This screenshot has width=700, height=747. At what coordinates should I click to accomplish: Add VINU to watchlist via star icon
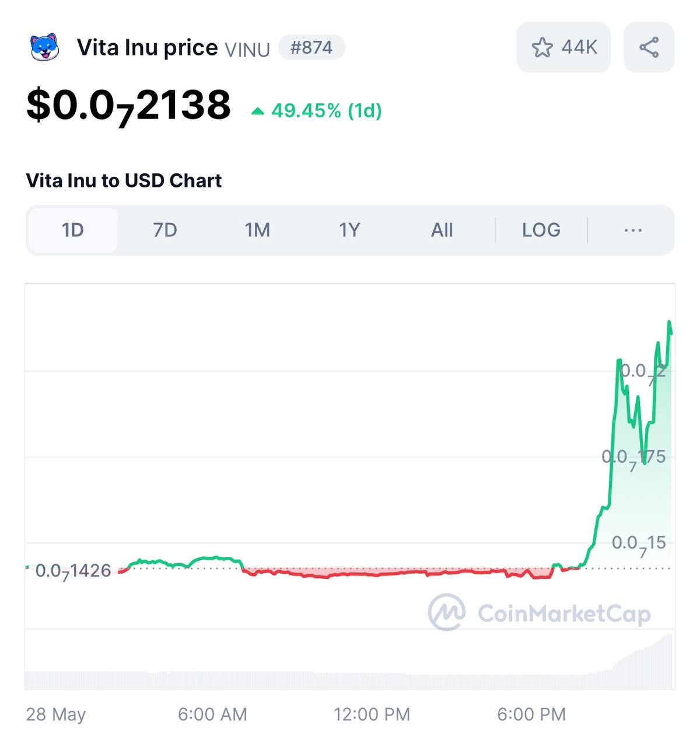pyautogui.click(x=542, y=47)
